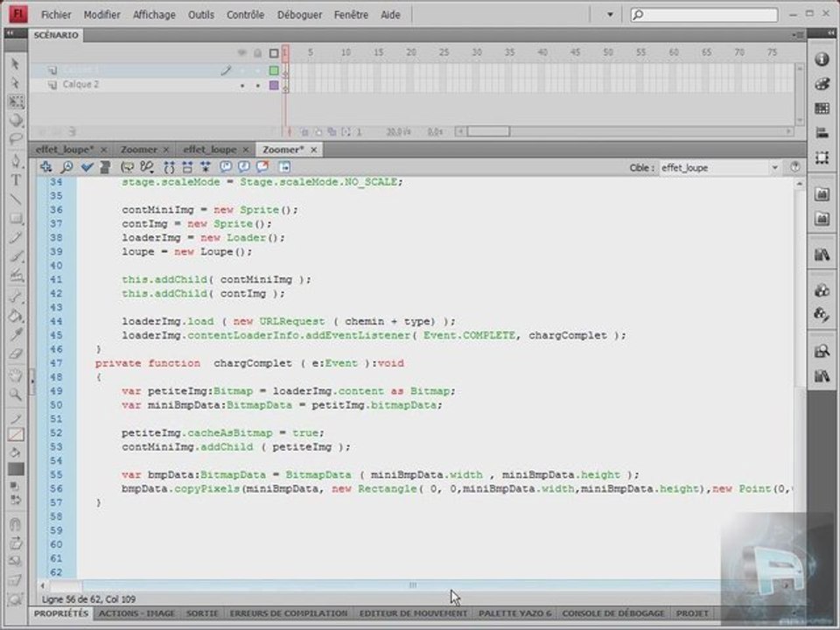Select the Zoom magnifier tool
The height and width of the screenshot is (630, 840).
[x=16, y=395]
